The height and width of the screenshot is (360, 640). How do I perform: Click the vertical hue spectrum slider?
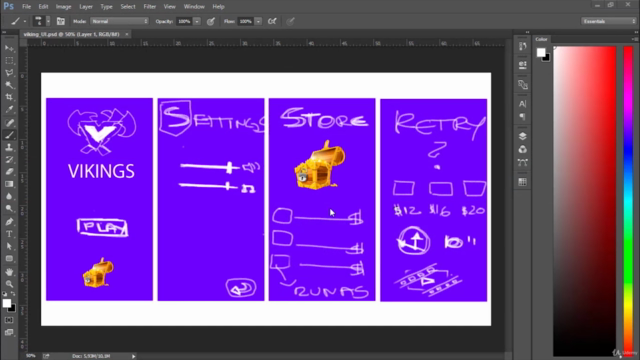[628, 202]
